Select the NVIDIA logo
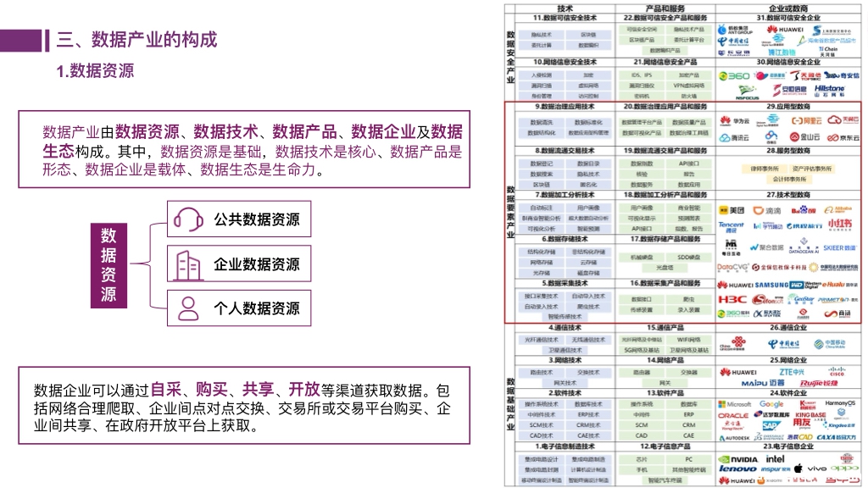Screen dimensions: 868x488 (x=737, y=459)
